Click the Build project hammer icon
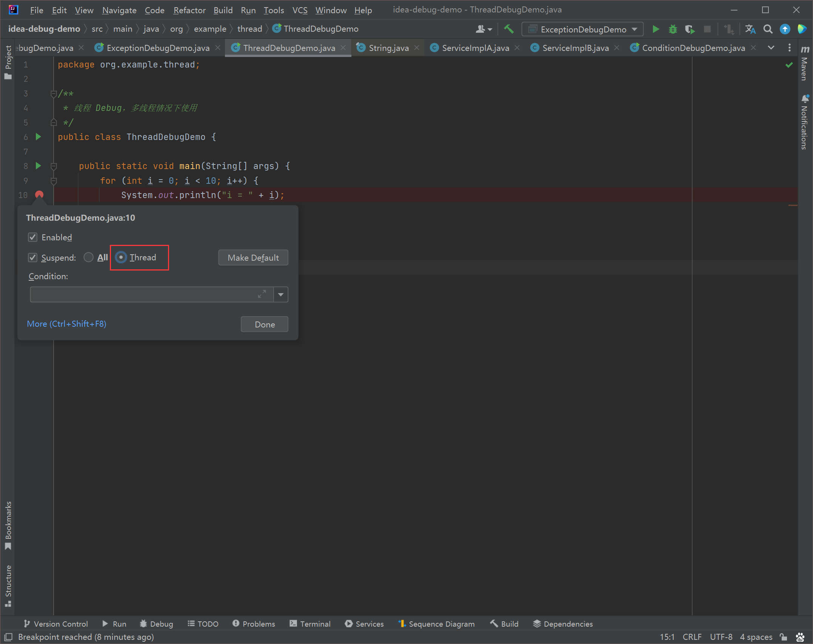The width and height of the screenshot is (813, 644). click(509, 29)
